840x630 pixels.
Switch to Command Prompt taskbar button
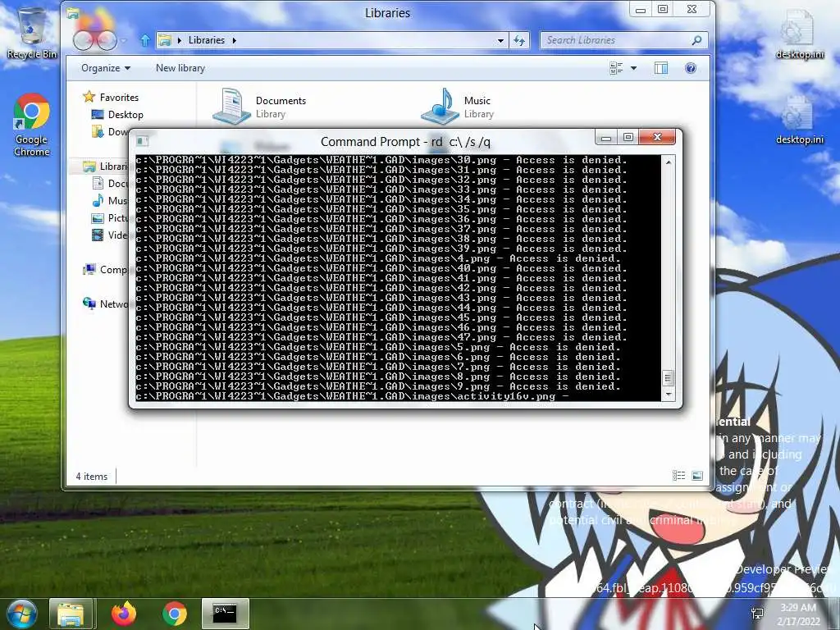tap(225, 614)
